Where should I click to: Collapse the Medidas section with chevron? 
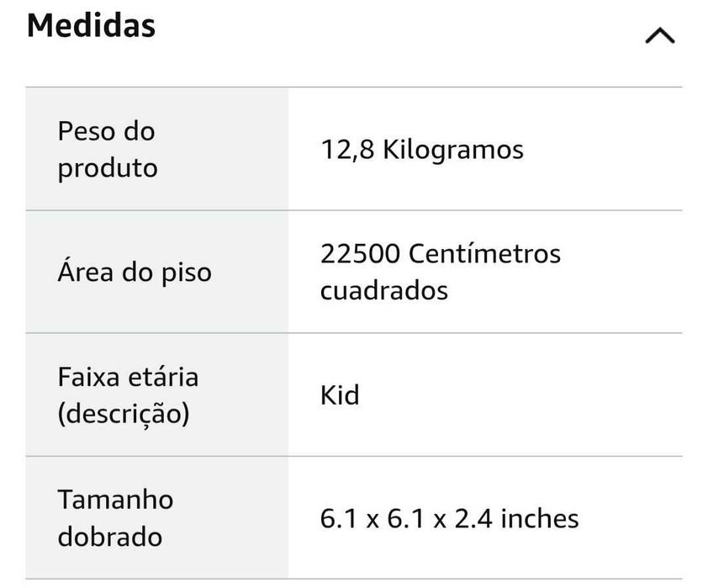pos(659,36)
